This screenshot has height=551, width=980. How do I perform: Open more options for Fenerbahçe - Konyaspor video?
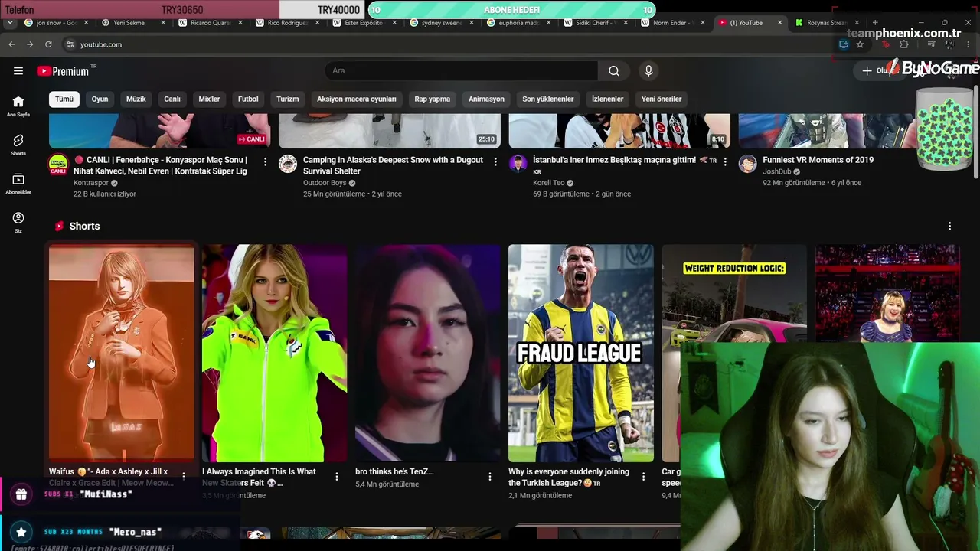coord(266,162)
